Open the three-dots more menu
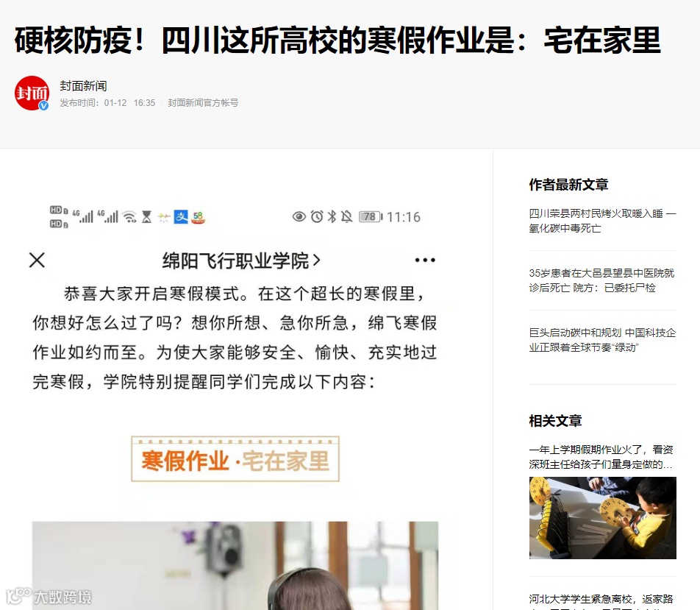The width and height of the screenshot is (700, 610). [x=424, y=260]
